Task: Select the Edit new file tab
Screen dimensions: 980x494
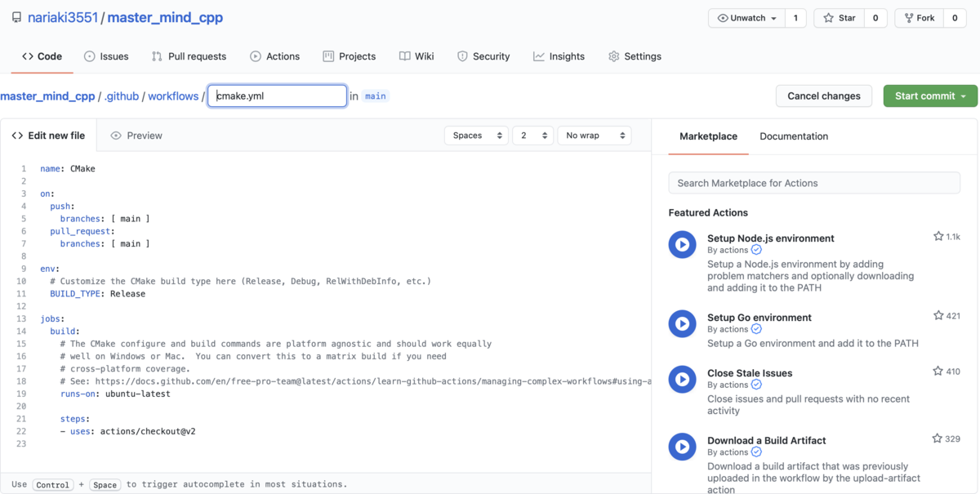Action: 48,136
